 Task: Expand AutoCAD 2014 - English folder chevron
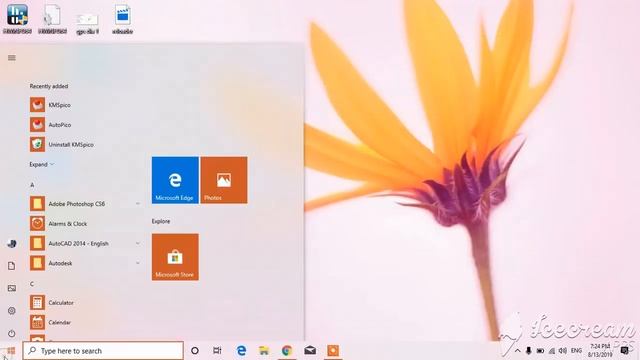coord(138,243)
